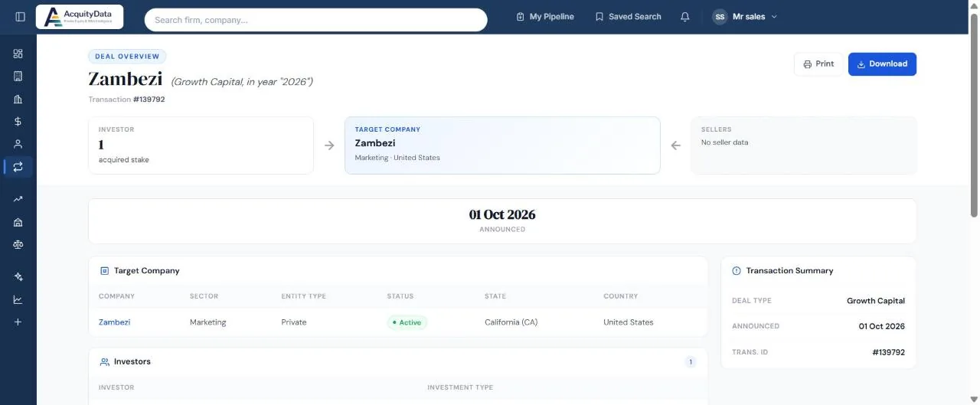Open the line chart analytics icon

(18, 299)
